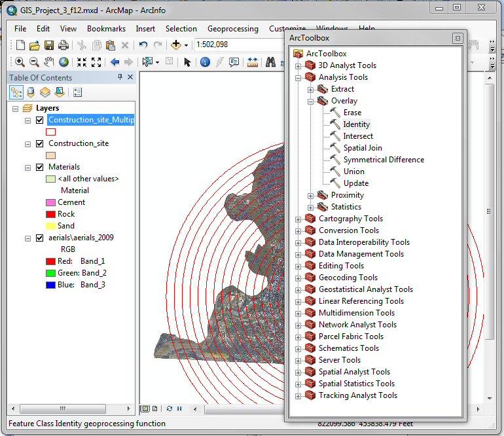Activate the Identify info tool
The height and width of the screenshot is (436, 504).
tap(205, 62)
